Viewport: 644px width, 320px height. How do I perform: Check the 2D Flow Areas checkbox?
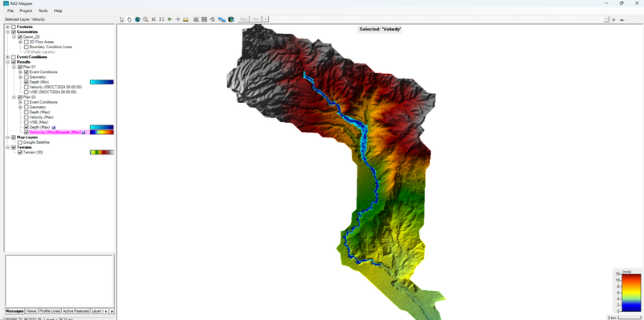point(27,42)
